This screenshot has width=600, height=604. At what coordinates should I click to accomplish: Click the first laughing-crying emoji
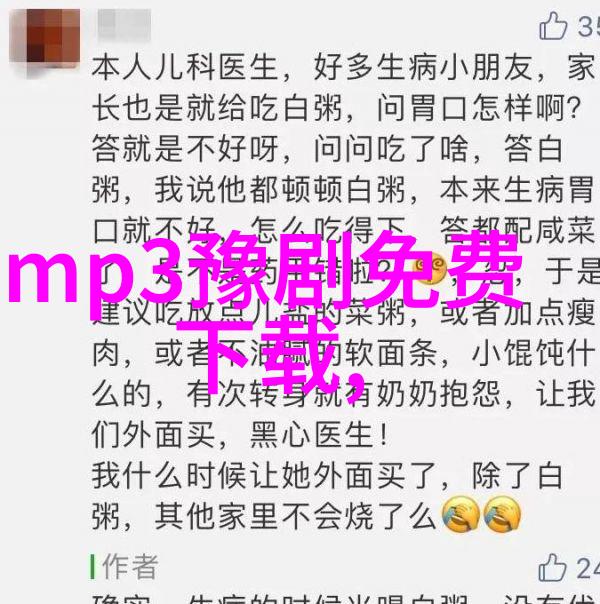pos(460,515)
